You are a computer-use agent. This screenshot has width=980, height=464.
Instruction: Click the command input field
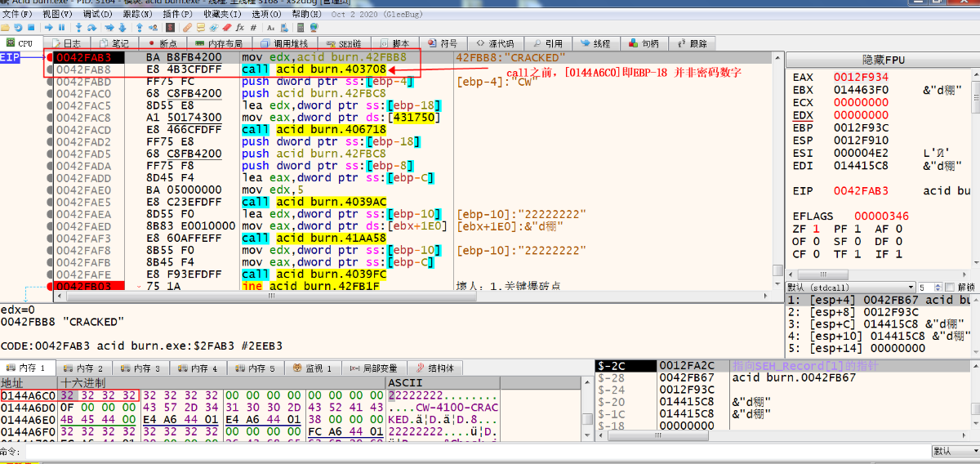pyautogui.click(x=478, y=451)
